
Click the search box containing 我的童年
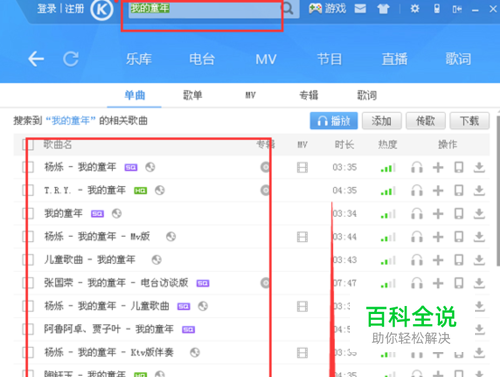coord(205,9)
